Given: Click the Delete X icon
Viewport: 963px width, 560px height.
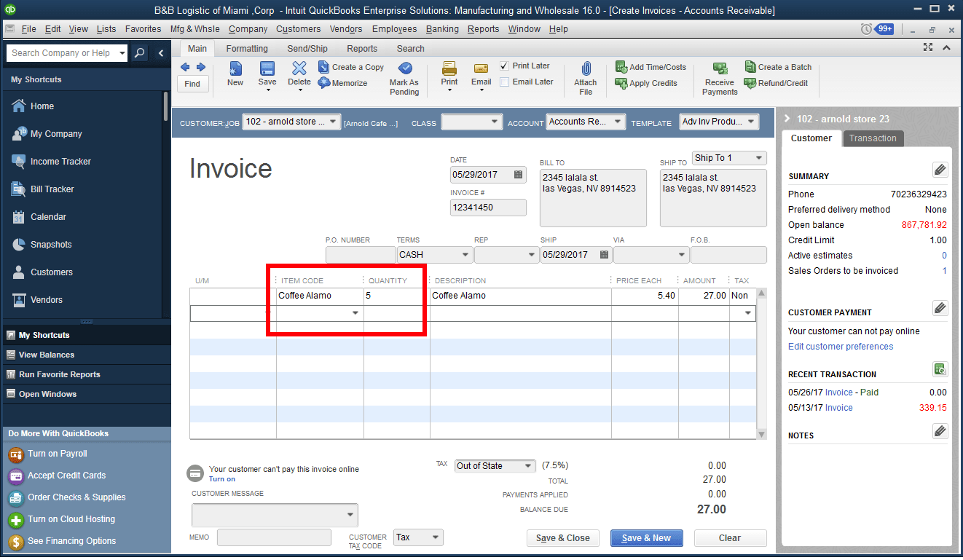Looking at the screenshot, I should (x=299, y=68).
